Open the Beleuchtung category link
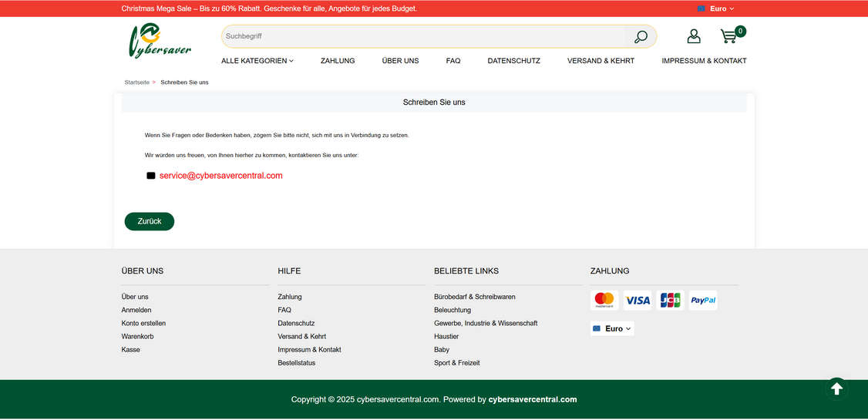868x420 pixels. click(x=453, y=311)
